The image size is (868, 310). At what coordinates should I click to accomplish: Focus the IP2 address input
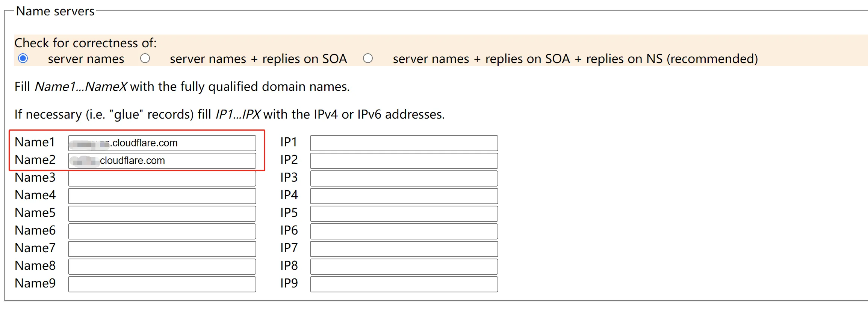point(404,161)
